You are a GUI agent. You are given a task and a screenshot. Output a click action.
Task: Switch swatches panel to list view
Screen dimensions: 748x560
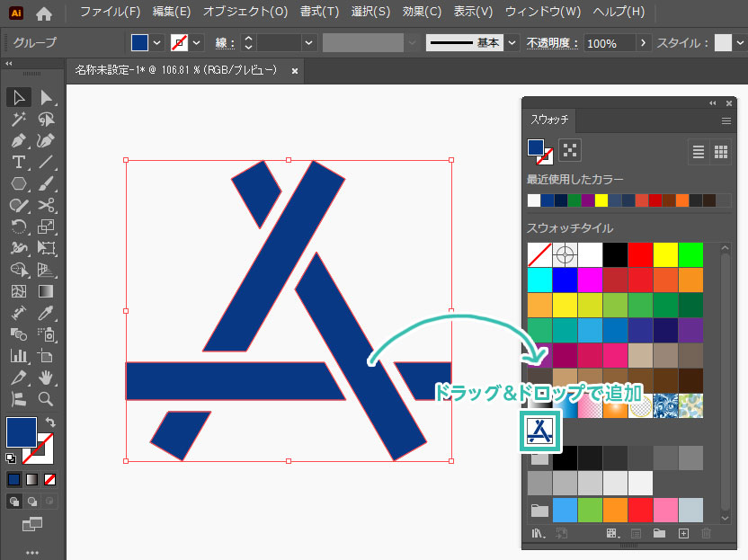click(699, 152)
